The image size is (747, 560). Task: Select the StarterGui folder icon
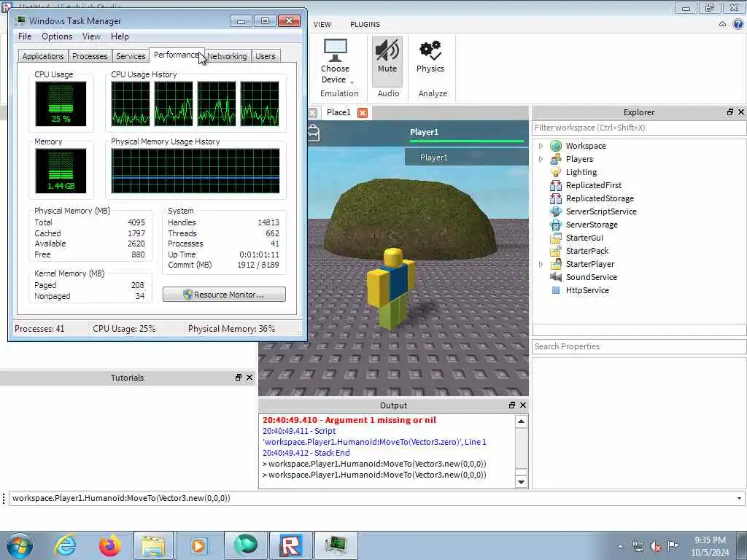click(555, 238)
